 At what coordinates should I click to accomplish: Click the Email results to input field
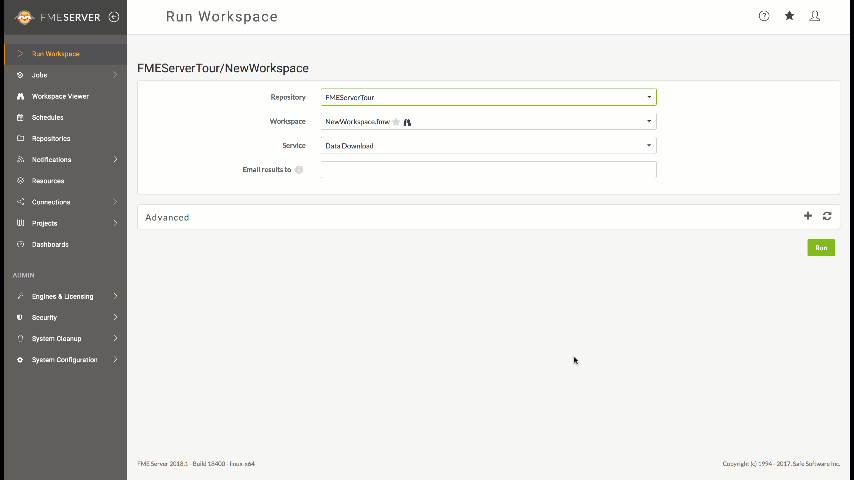pos(489,169)
